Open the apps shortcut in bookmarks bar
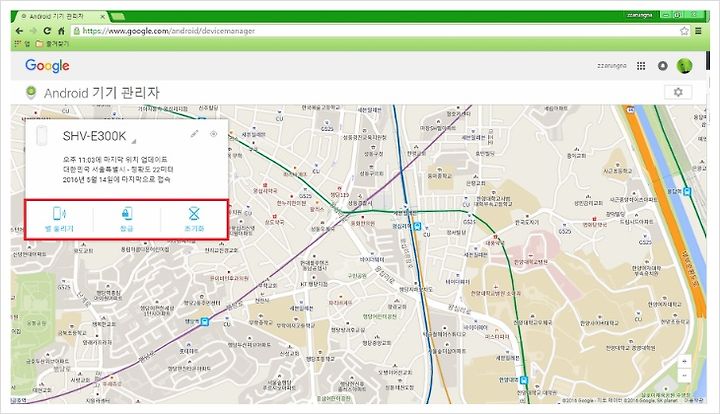Image resolution: width=720 pixels, height=414 pixels. click(x=22, y=44)
